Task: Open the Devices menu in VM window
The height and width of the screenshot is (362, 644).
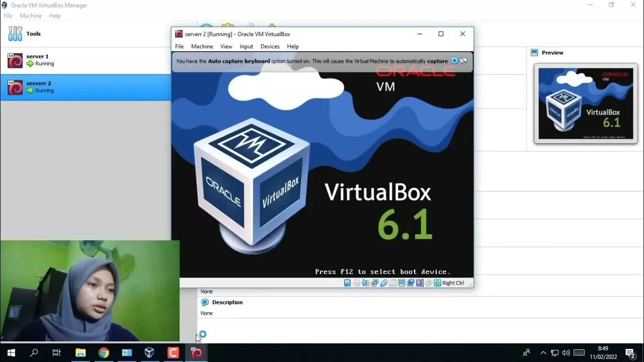Action: click(x=270, y=46)
